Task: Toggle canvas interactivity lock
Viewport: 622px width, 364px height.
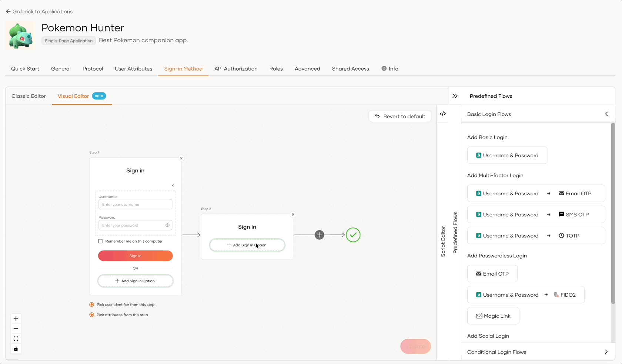Action: coord(16,348)
